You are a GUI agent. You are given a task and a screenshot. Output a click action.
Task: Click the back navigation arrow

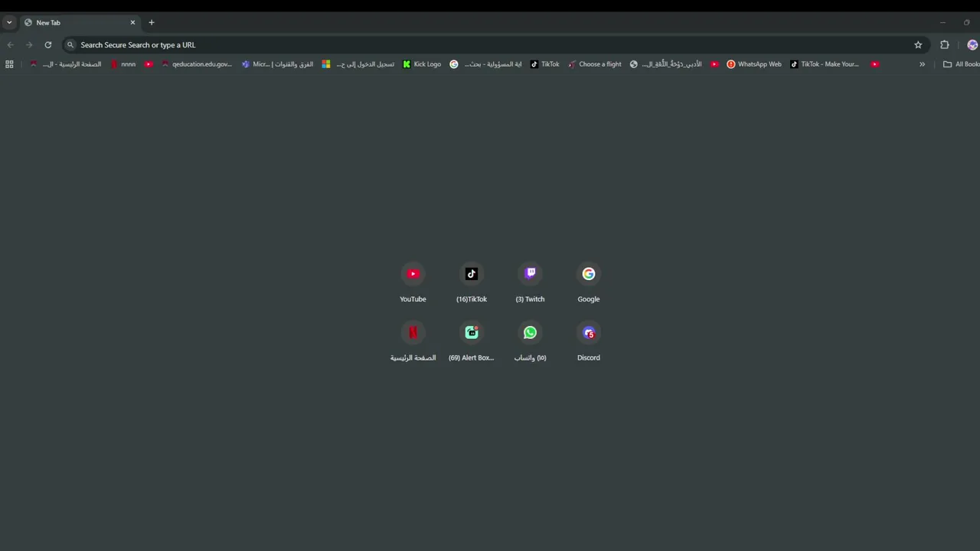[x=11, y=45]
